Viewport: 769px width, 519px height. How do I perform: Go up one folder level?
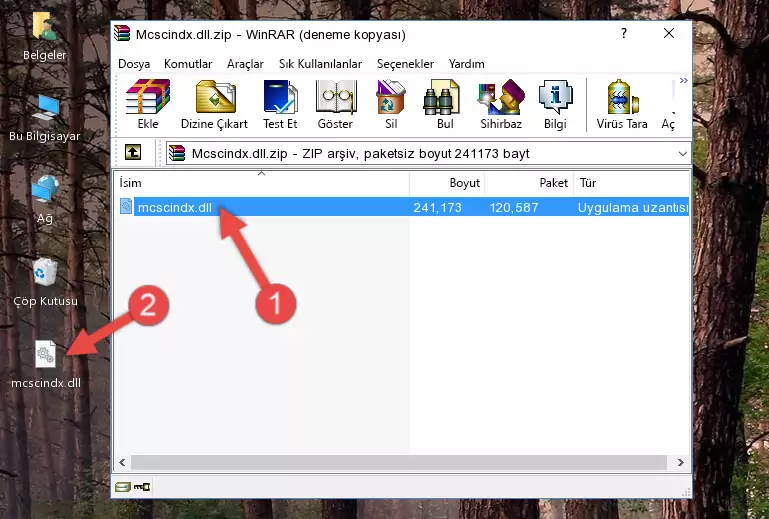pos(133,153)
